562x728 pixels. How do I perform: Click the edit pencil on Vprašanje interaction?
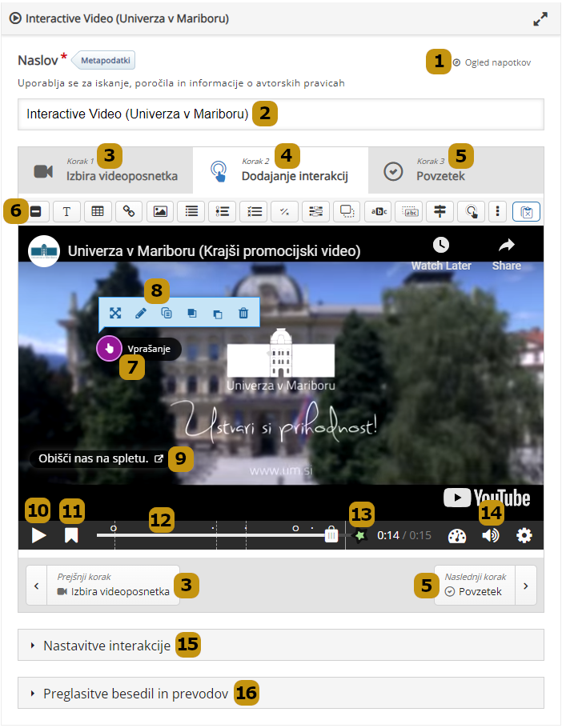(141, 314)
